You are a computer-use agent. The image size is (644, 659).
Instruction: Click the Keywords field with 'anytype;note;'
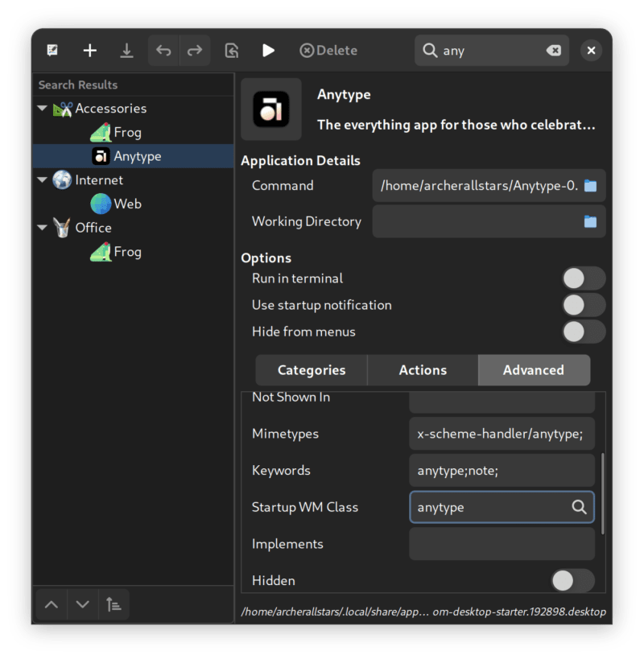click(502, 470)
